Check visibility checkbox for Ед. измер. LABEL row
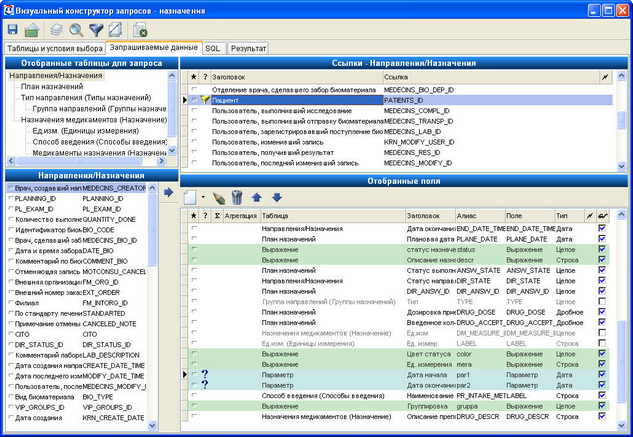 tap(602, 343)
